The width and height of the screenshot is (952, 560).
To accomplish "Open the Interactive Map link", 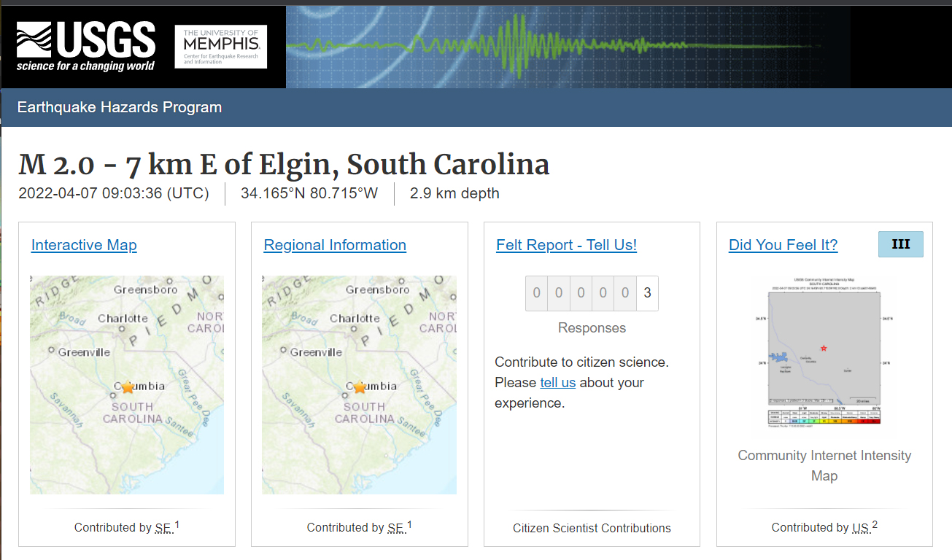I will coord(84,245).
